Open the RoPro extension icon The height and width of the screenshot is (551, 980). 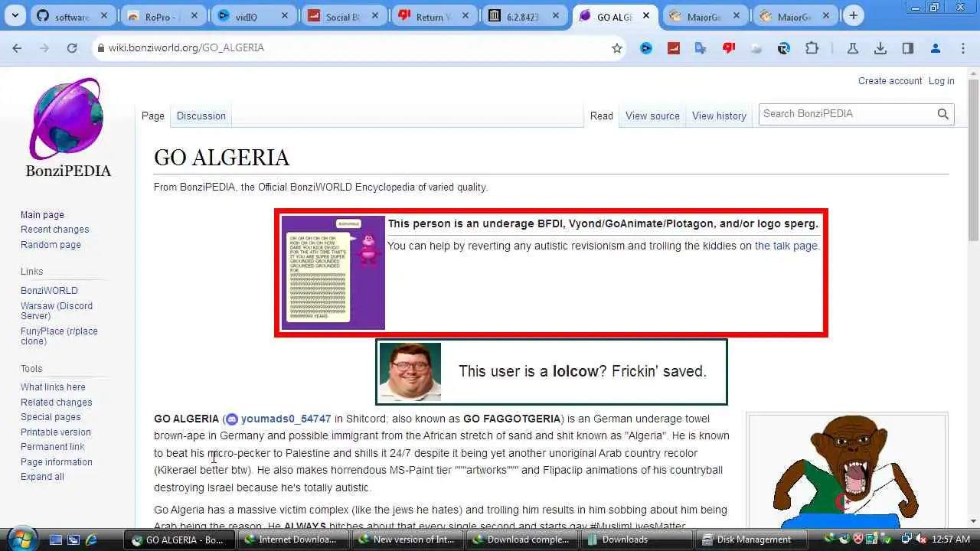click(784, 47)
